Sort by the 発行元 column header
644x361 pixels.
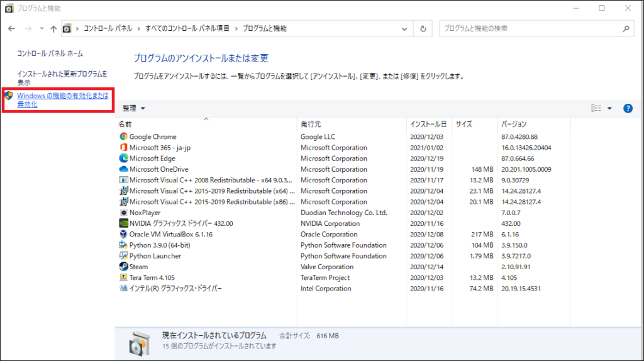[311, 124]
